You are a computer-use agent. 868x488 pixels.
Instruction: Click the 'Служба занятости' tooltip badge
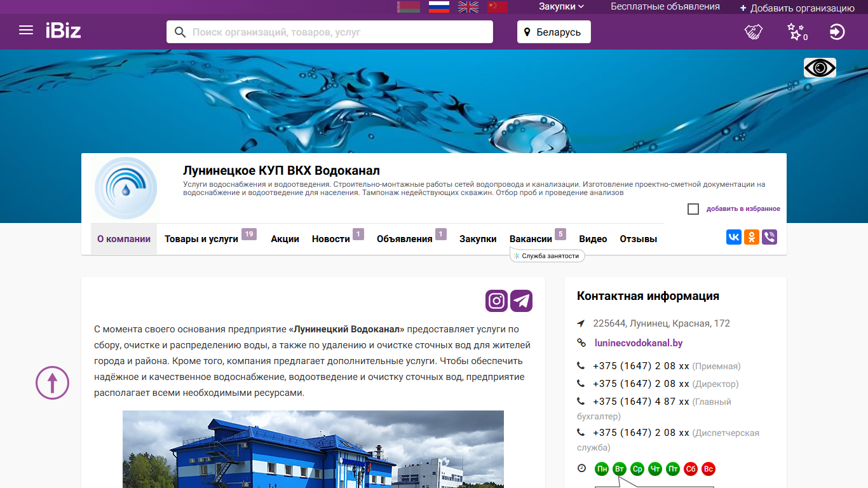[x=547, y=255]
